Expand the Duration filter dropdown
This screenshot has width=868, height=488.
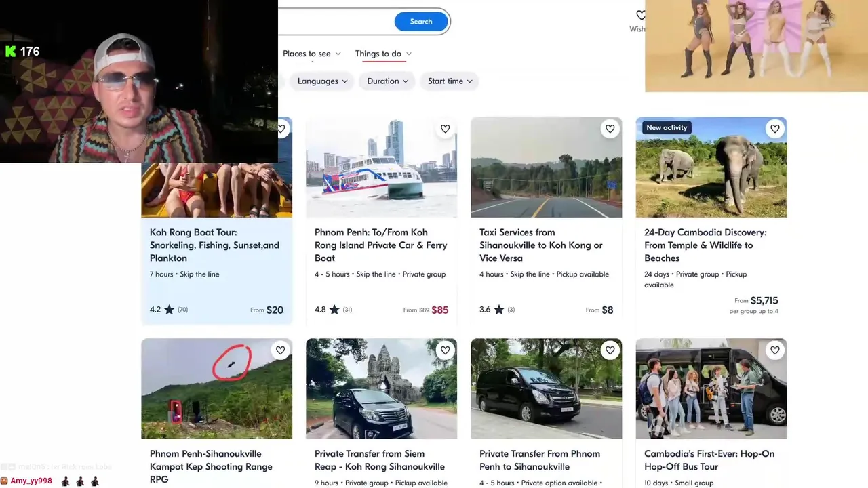click(x=388, y=81)
